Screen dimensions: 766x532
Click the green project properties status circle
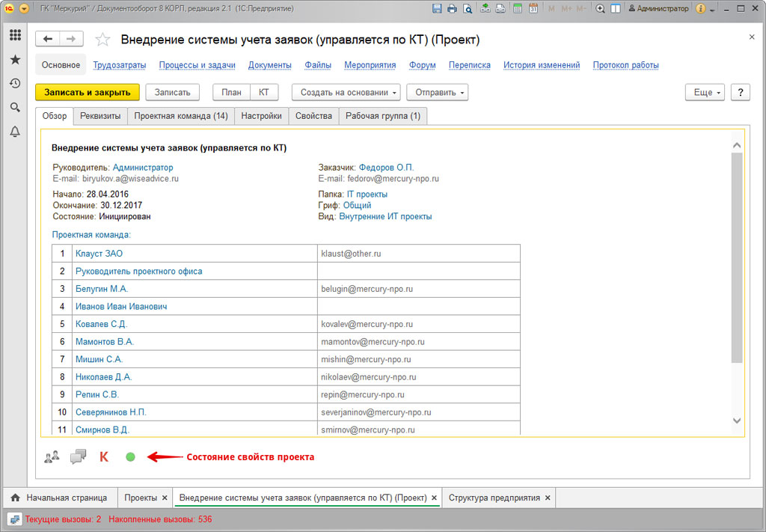tap(130, 456)
